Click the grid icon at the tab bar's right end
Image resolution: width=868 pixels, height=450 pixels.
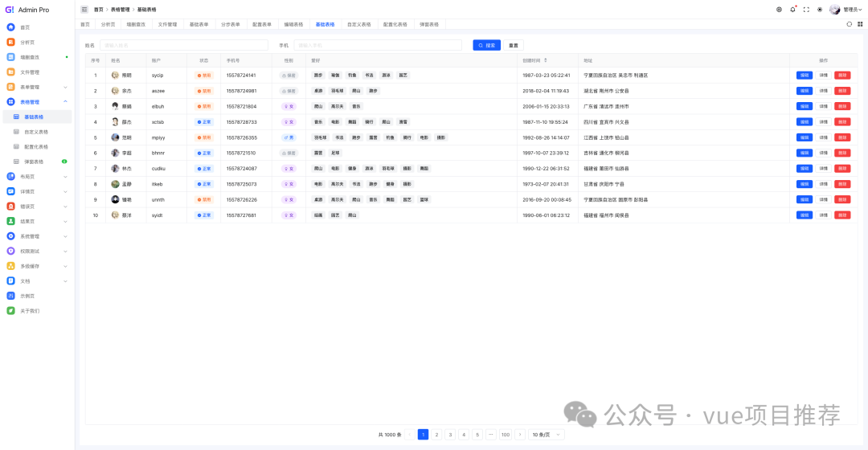coord(860,24)
